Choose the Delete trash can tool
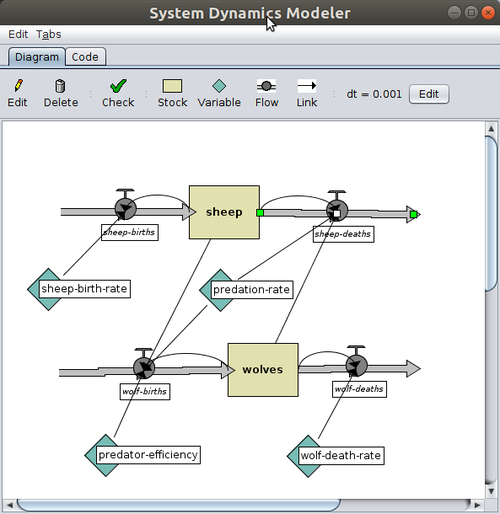Viewport: 500px width, 514px height. (x=61, y=94)
